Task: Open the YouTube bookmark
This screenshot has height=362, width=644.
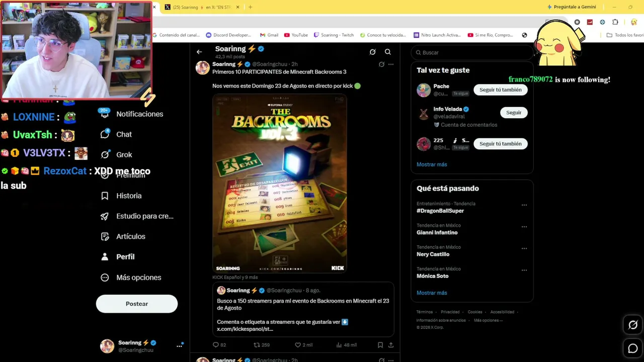Action: 296,35
